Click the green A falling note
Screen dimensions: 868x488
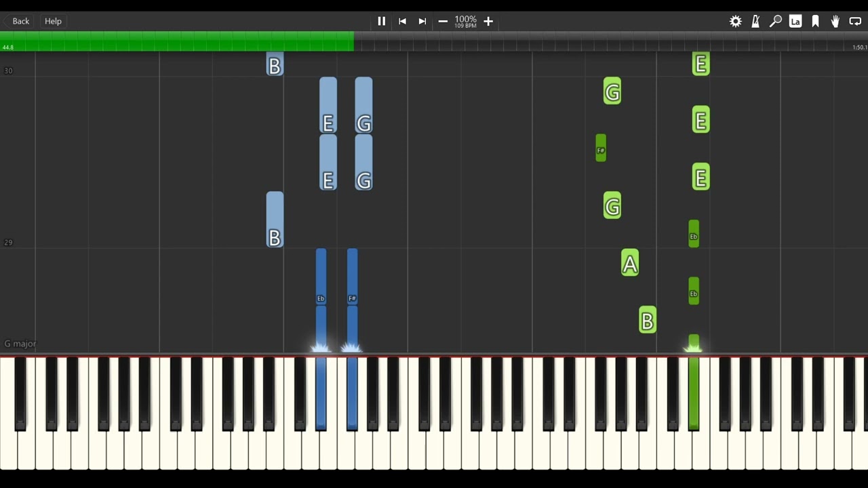point(630,263)
